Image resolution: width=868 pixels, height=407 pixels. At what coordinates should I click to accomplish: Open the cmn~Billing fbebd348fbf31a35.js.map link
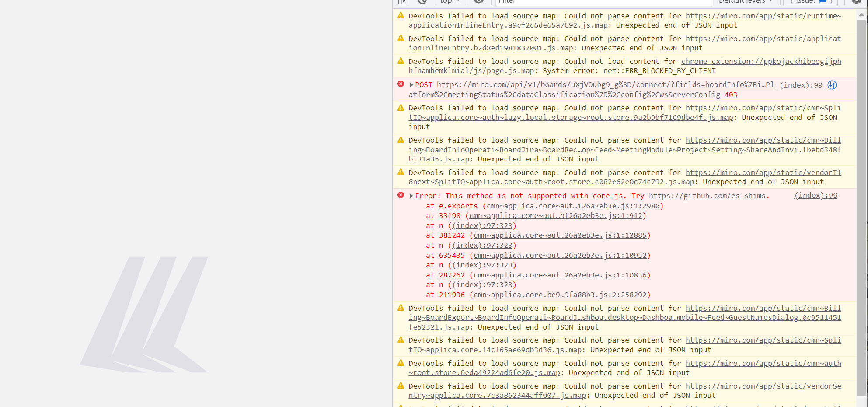point(625,150)
